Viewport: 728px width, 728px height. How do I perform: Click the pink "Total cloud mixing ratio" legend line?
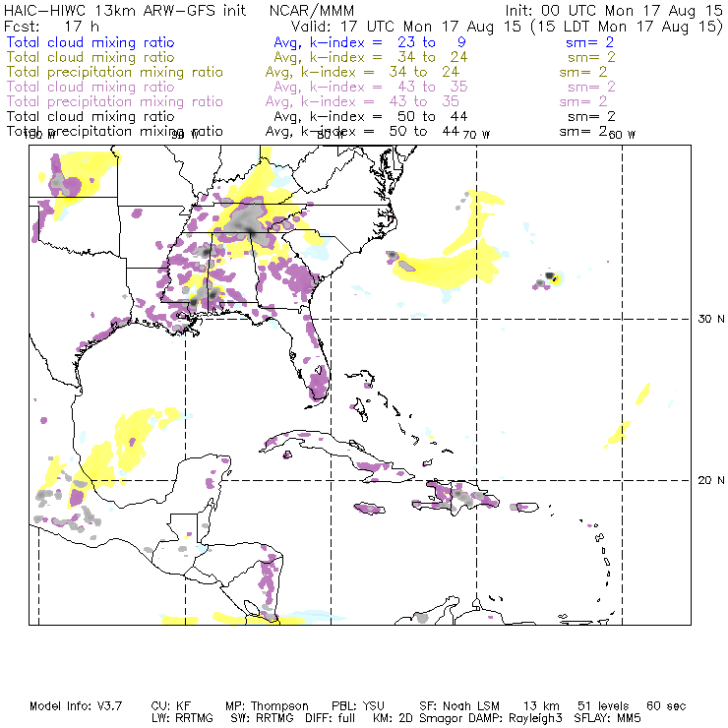[x=91, y=87]
